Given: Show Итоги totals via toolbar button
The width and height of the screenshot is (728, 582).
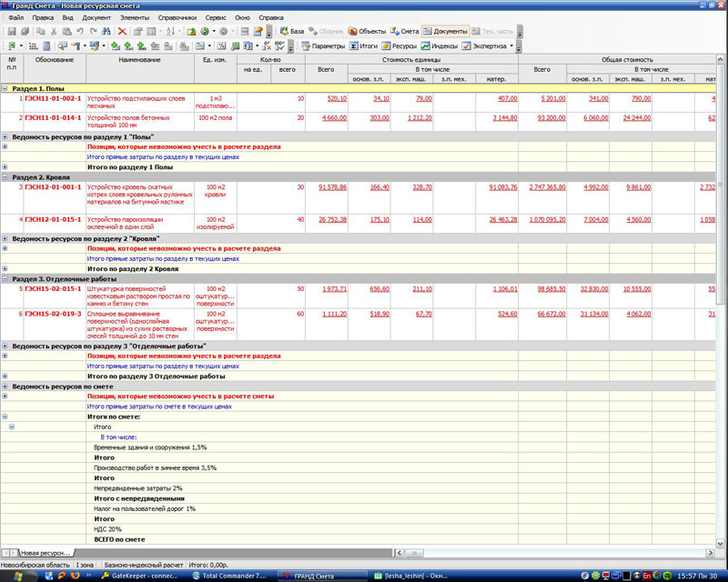Looking at the screenshot, I should [x=363, y=45].
